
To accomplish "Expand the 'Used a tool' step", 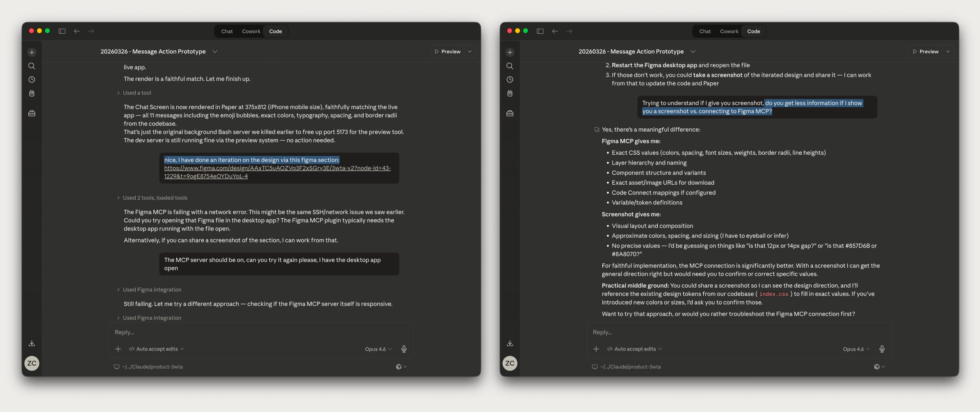I will click(134, 93).
